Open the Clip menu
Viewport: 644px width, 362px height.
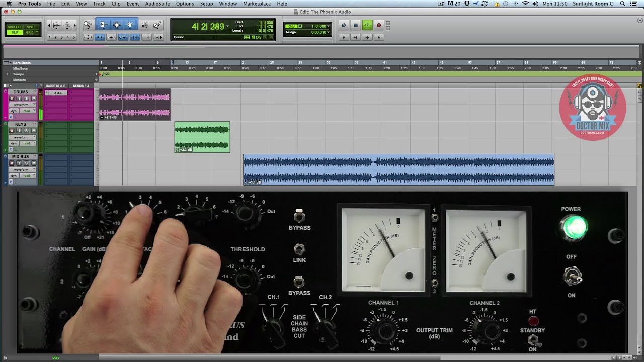(x=116, y=4)
